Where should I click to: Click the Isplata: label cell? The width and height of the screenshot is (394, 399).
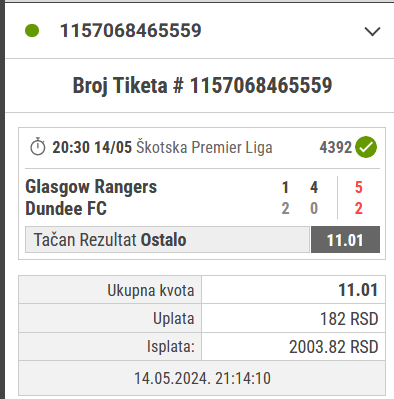click(110, 346)
